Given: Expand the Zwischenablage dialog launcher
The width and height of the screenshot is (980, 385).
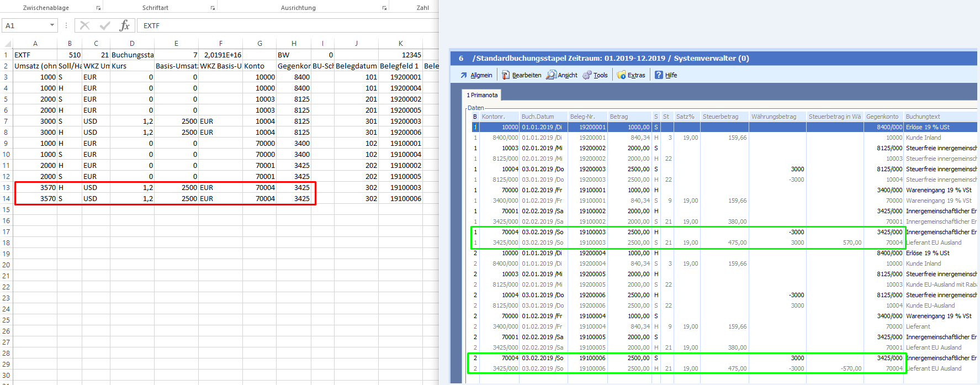Looking at the screenshot, I should coord(98,8).
